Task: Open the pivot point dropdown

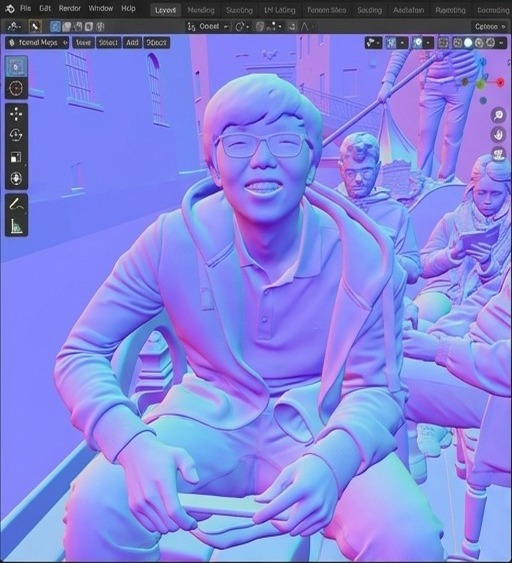Action: pos(242,27)
